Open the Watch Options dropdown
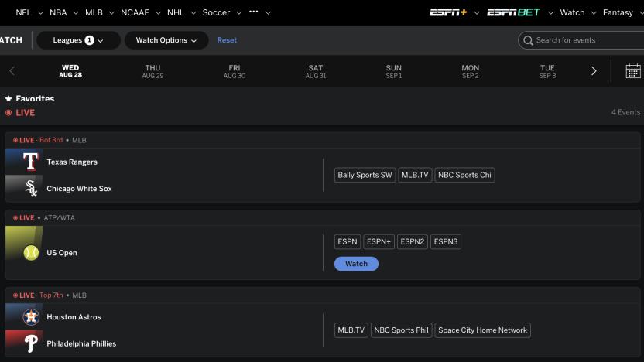This screenshot has width=644, height=362. point(166,40)
